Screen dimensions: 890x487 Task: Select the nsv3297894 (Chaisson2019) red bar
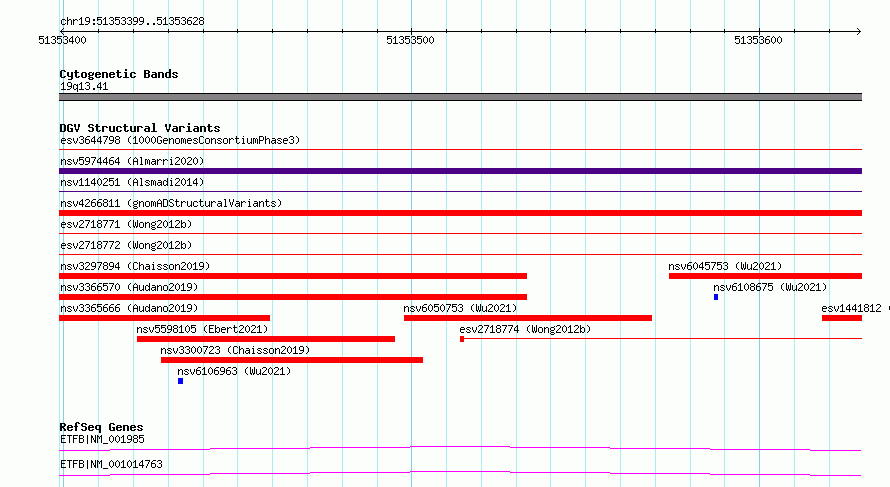(x=293, y=276)
